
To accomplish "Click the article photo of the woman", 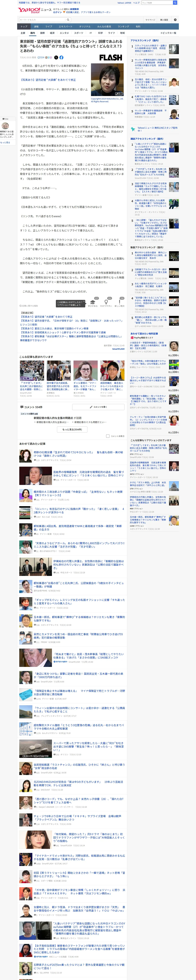I will tap(107, 80).
